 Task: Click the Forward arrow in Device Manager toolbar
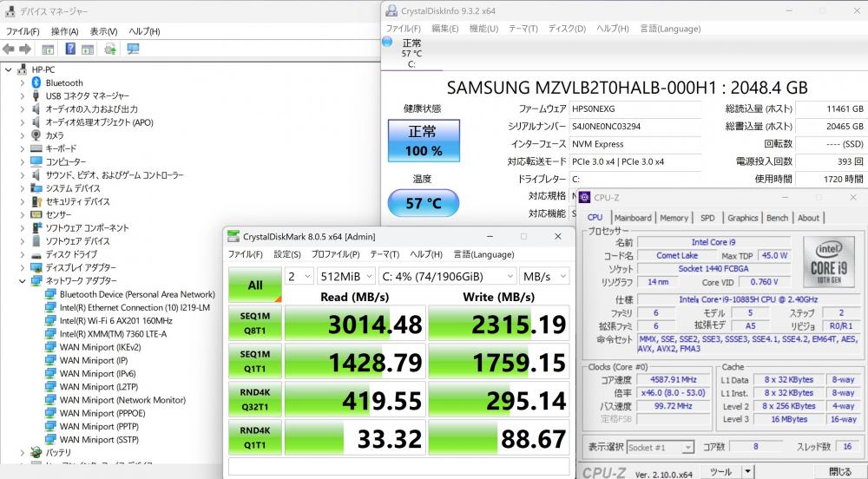point(25,49)
